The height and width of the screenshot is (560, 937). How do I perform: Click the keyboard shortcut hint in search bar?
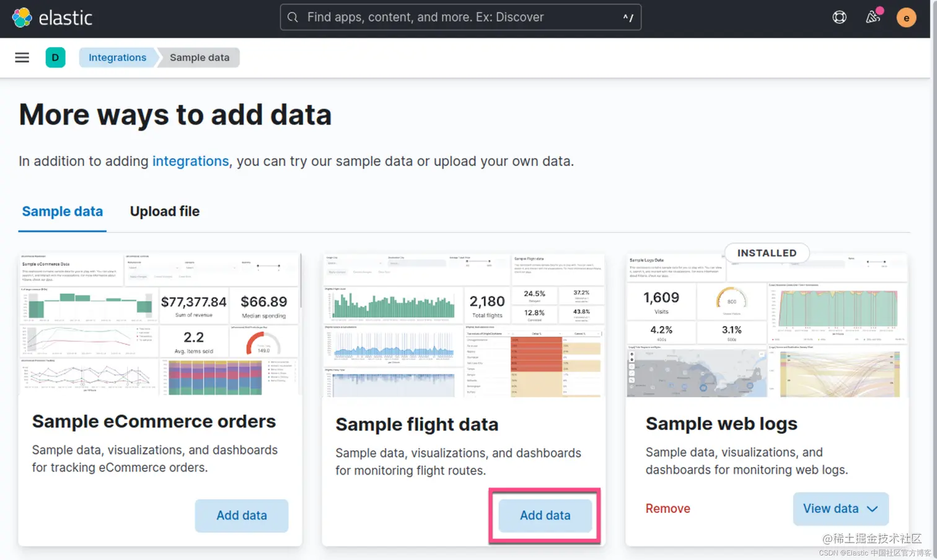(628, 17)
